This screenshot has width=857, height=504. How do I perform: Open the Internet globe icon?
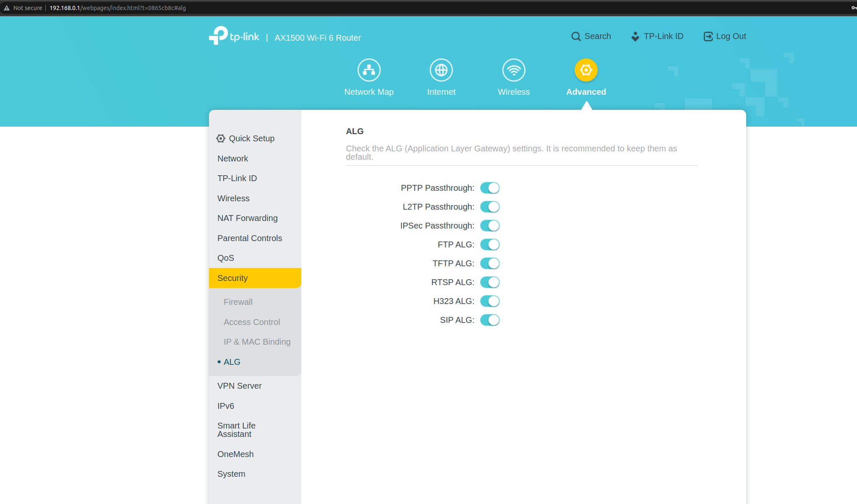(x=441, y=70)
